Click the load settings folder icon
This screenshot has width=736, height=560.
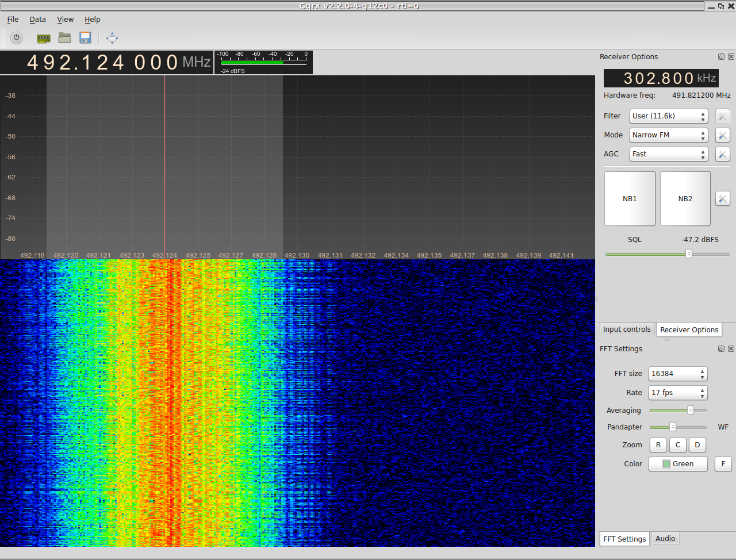click(x=64, y=38)
